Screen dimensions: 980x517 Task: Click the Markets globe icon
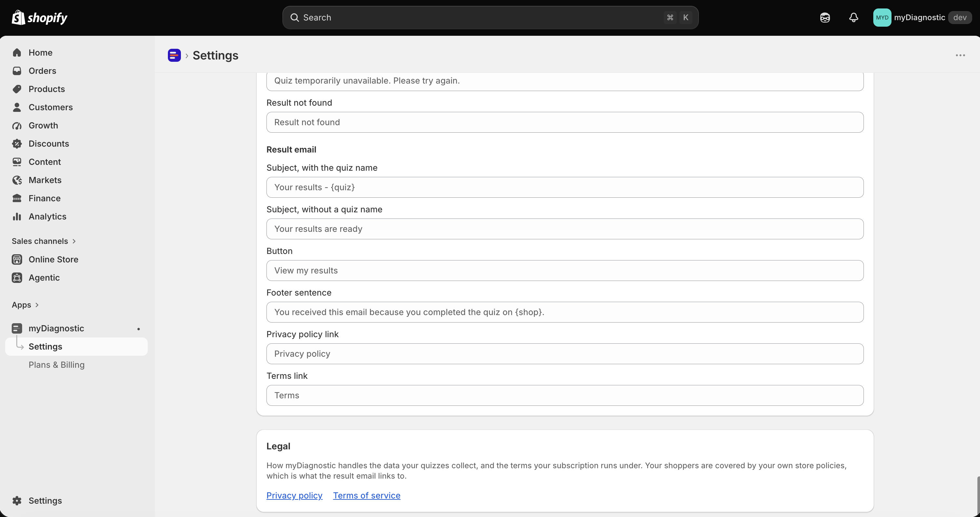pyautogui.click(x=17, y=180)
